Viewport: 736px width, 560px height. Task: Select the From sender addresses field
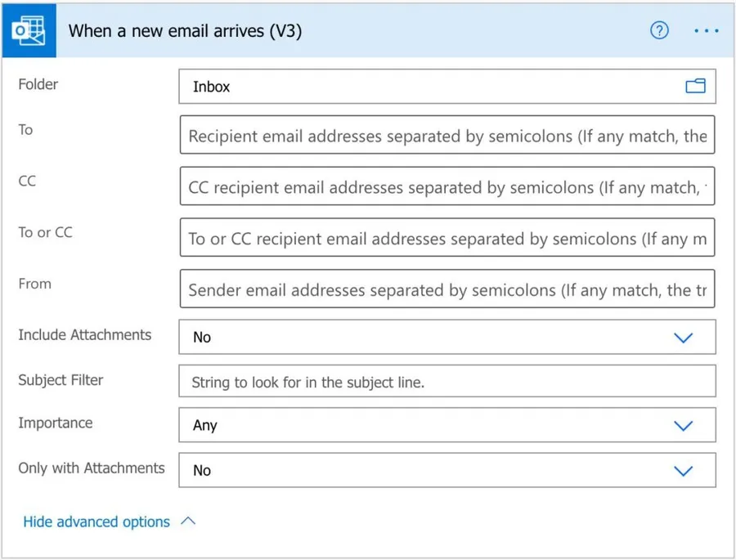click(447, 289)
